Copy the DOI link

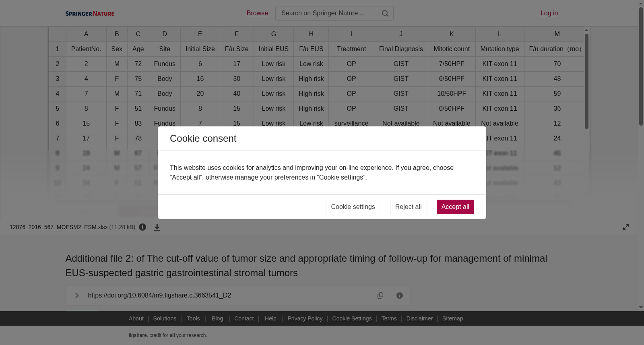[380, 295]
